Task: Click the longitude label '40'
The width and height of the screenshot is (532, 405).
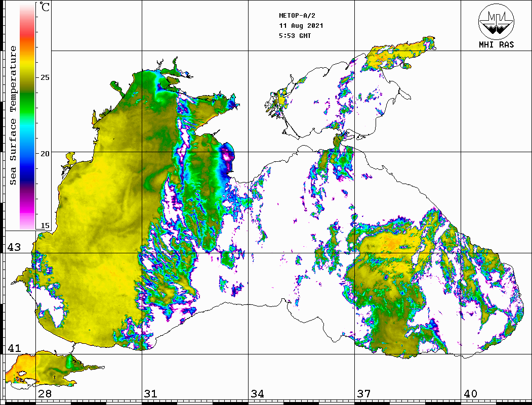Action: tap(470, 393)
